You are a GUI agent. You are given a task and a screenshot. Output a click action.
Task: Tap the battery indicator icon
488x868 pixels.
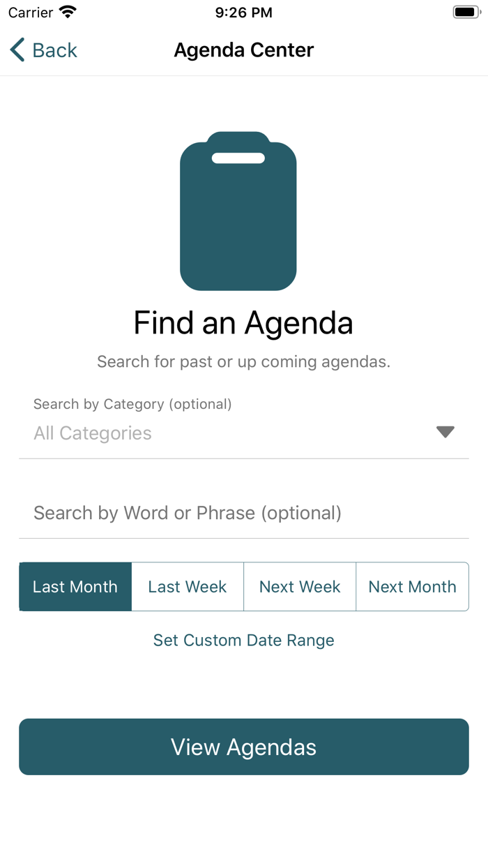point(466,13)
